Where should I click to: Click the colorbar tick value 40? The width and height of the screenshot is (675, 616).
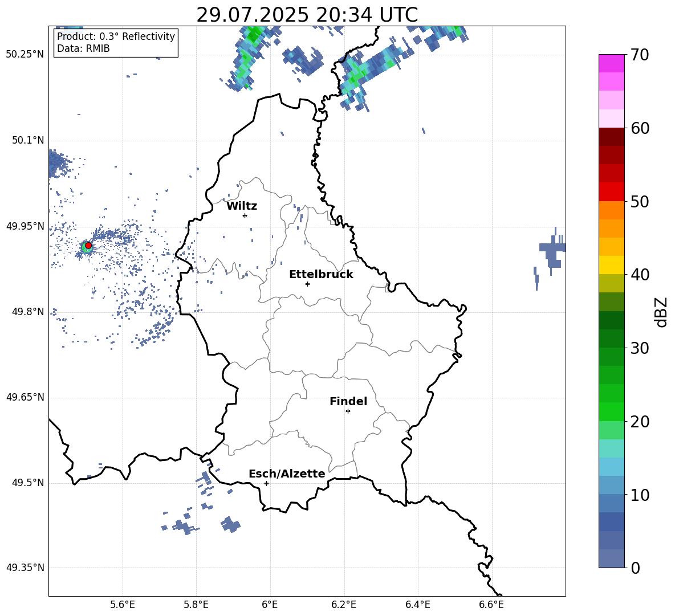point(640,275)
